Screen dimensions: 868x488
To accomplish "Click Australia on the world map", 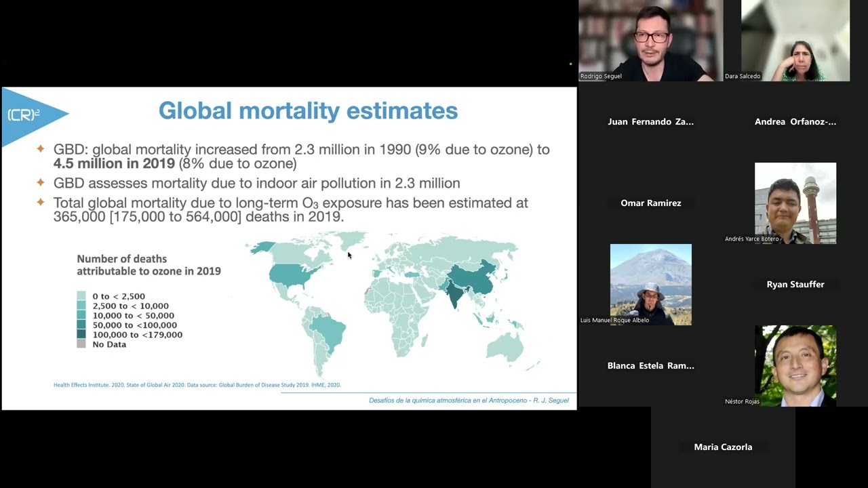I will (505, 348).
